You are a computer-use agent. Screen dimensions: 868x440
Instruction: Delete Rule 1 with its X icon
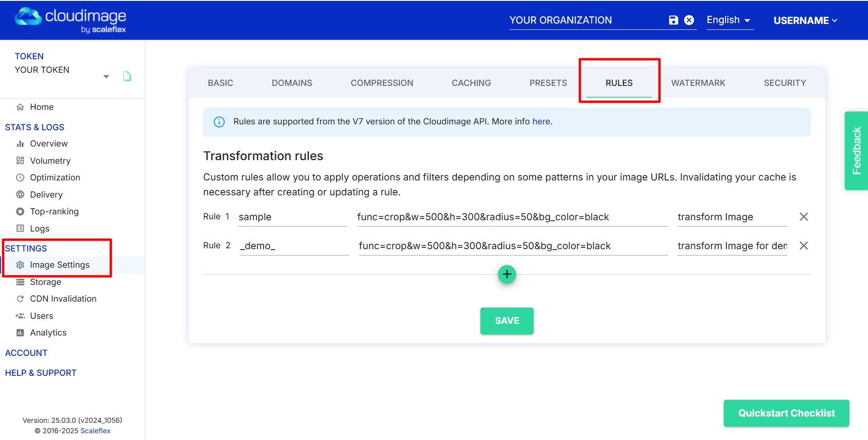(803, 217)
